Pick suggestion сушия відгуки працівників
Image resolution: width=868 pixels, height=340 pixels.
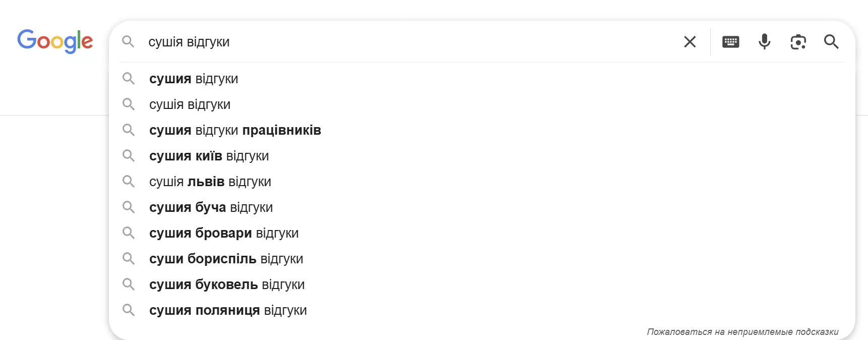235,130
